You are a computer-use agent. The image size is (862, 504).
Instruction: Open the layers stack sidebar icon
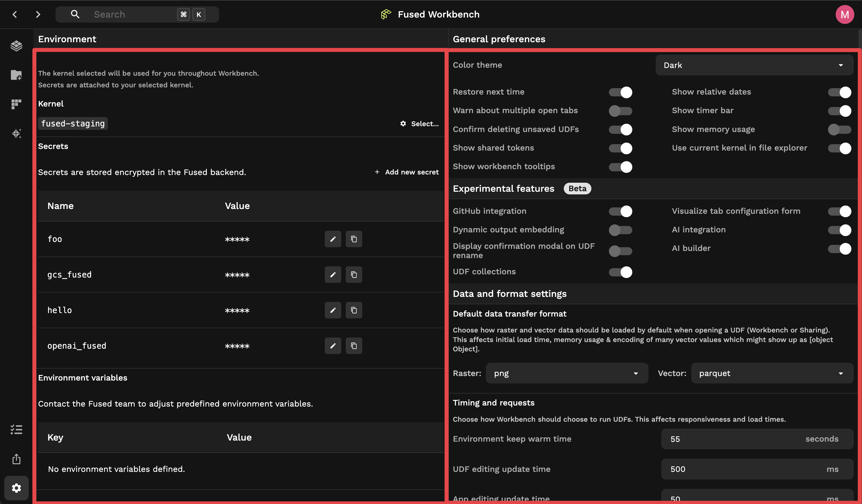coord(16,46)
